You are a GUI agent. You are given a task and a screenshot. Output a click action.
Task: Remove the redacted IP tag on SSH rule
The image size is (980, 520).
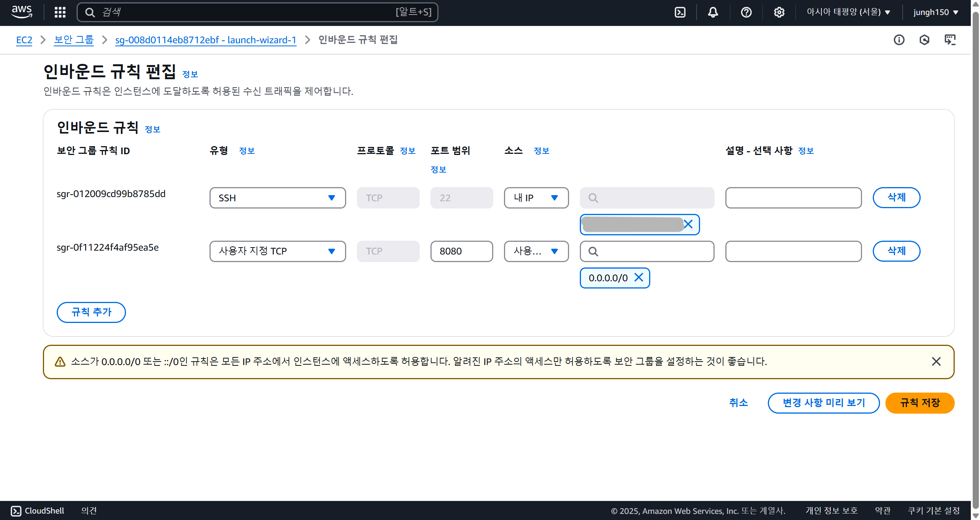tap(688, 224)
